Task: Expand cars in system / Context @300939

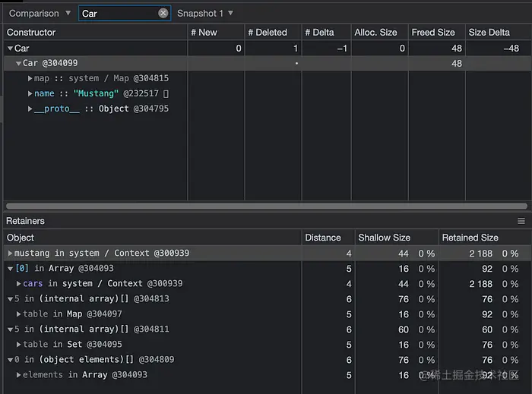Action: (19, 284)
